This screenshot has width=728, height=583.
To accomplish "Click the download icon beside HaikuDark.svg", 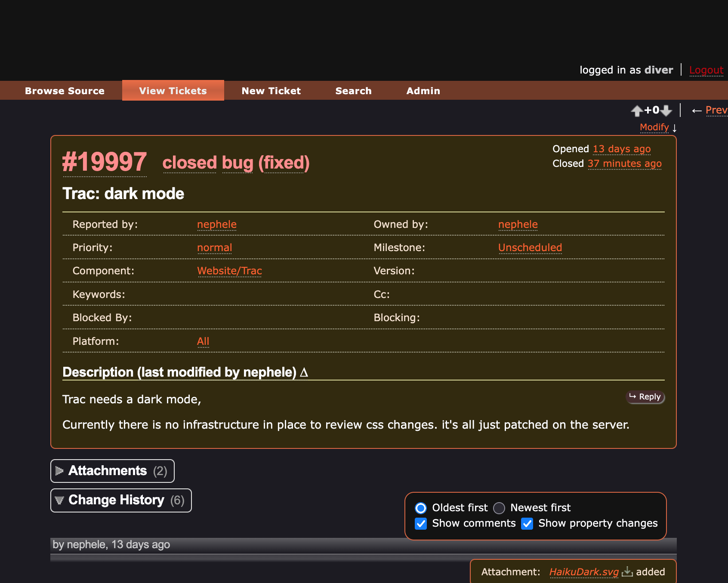I will (627, 571).
